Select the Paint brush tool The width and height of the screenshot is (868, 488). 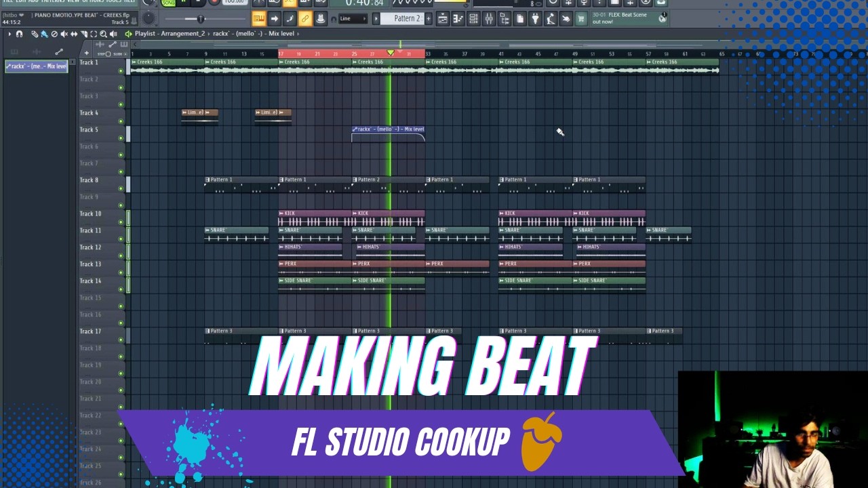[x=44, y=34]
